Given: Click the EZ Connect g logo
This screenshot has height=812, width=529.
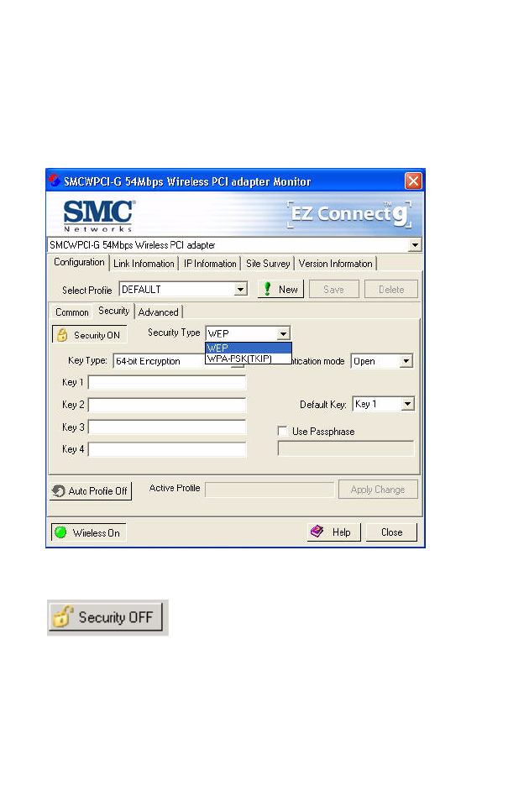Looking at the screenshot, I should pos(350,214).
